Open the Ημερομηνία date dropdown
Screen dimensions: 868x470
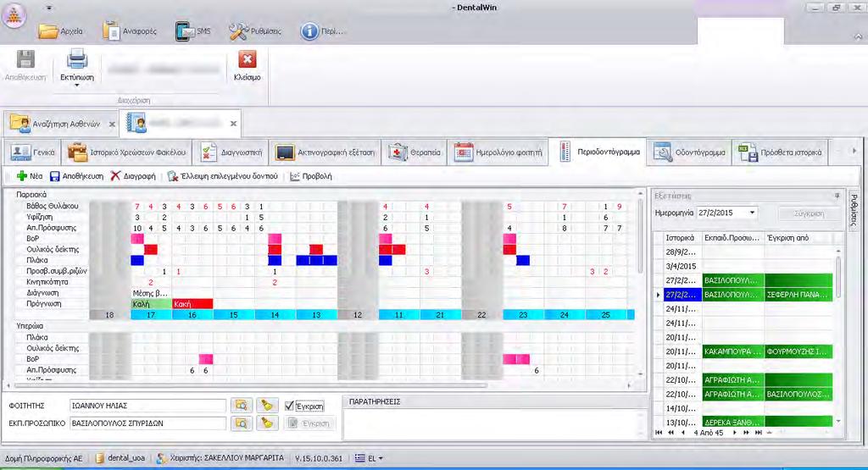click(x=752, y=213)
